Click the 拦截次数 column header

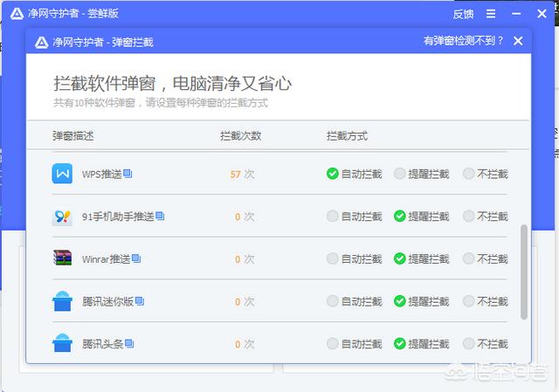241,136
